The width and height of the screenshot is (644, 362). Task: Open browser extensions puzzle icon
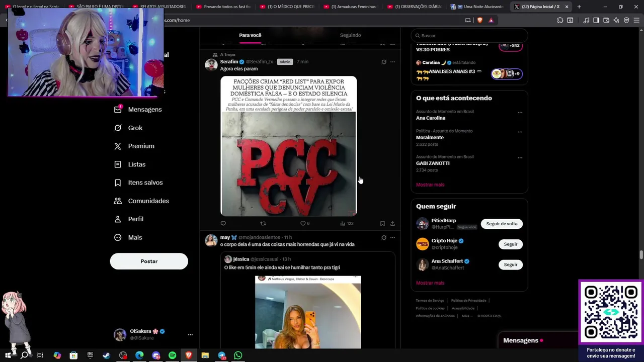point(560,20)
